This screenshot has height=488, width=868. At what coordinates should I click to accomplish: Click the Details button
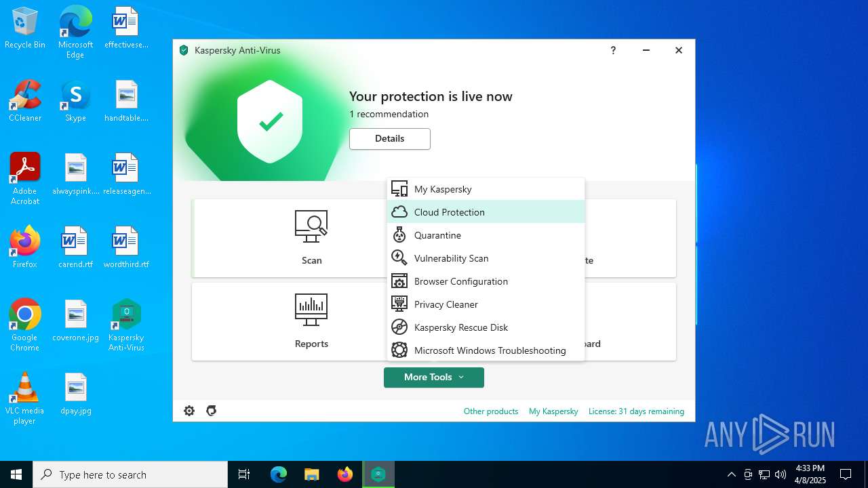(390, 139)
